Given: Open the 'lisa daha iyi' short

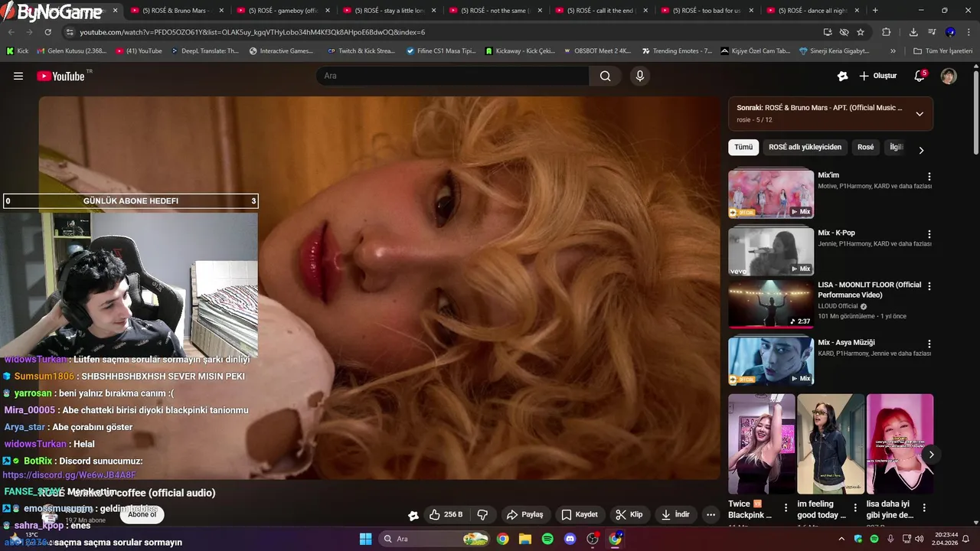Looking at the screenshot, I should click(900, 444).
